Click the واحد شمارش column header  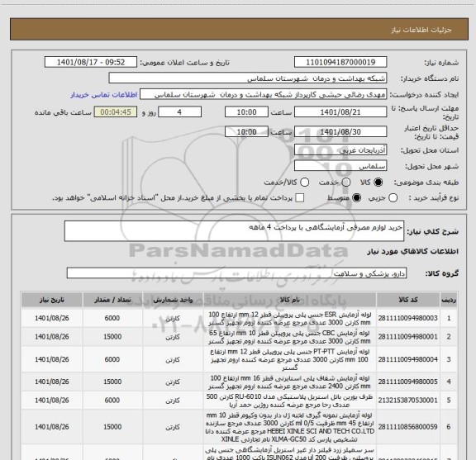coord(173,300)
